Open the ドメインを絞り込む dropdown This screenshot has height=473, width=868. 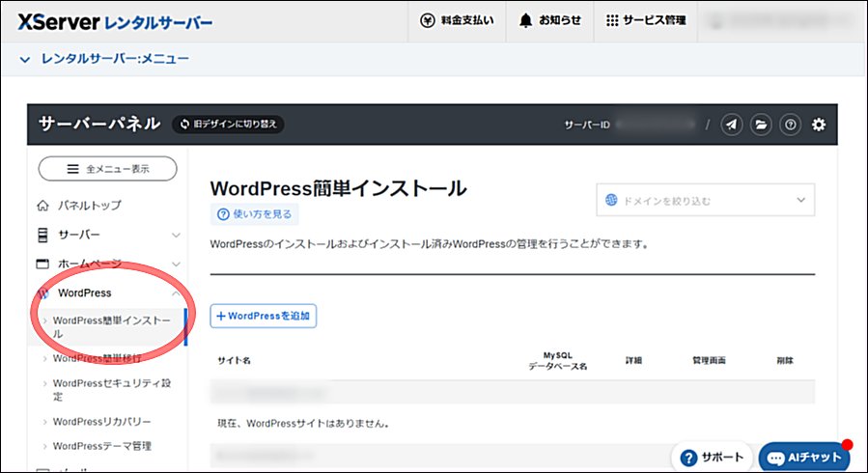click(x=705, y=200)
